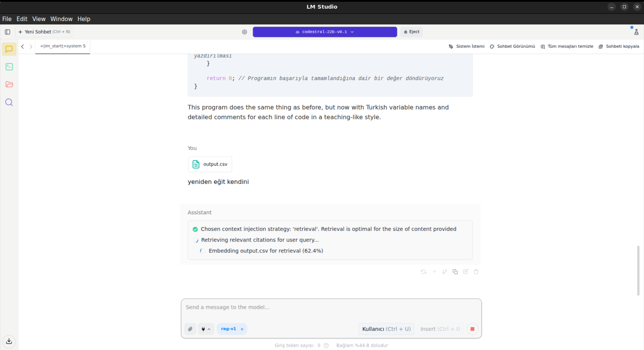Expand the plugin integrations menu
Viewport: 644px width, 350px height.
(206, 329)
